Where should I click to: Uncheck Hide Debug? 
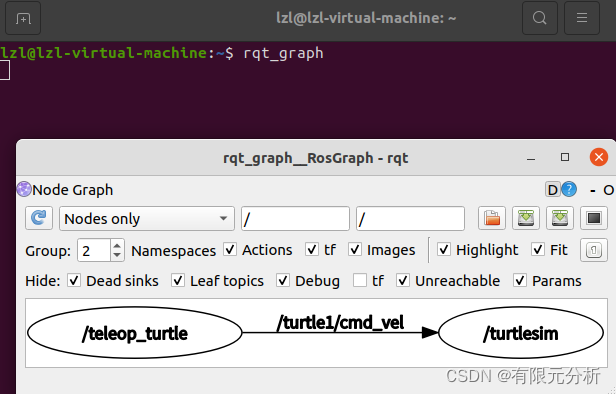pyautogui.click(x=283, y=280)
